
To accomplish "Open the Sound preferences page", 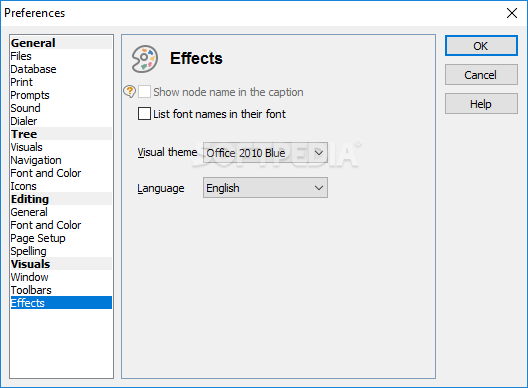I will click(x=61, y=108).
